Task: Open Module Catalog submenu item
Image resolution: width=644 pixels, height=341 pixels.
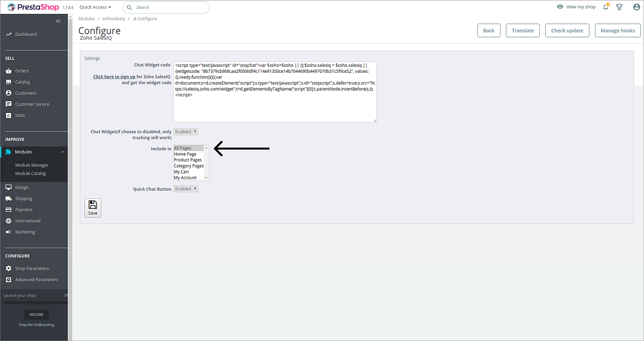Action: [x=31, y=173]
